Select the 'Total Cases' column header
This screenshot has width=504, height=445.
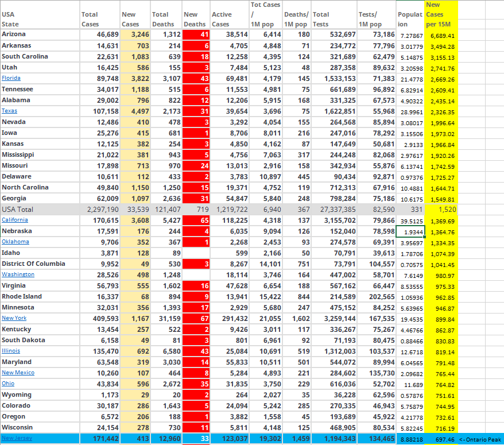[x=100, y=15]
